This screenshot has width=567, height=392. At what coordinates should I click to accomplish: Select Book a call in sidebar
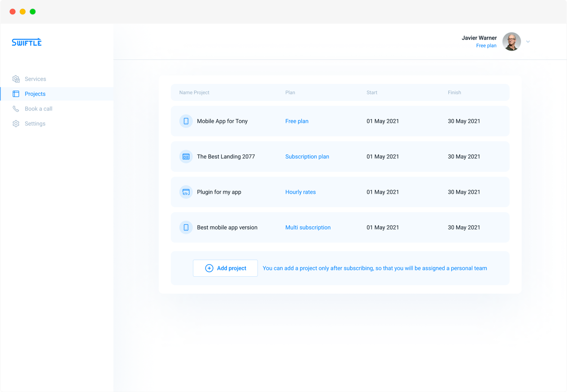[x=38, y=109]
